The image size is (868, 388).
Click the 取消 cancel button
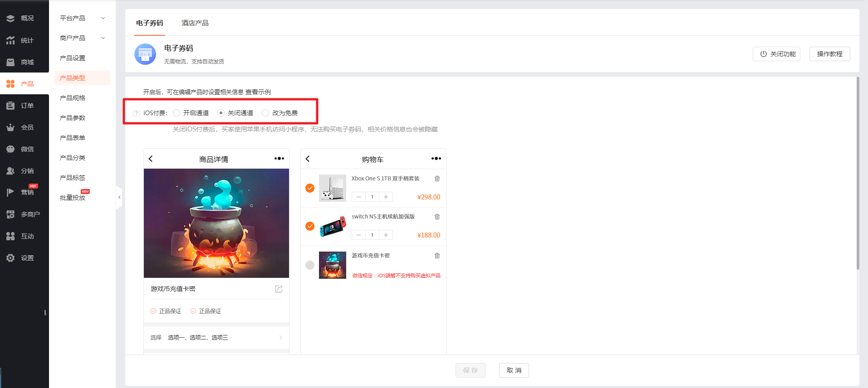[x=514, y=370]
